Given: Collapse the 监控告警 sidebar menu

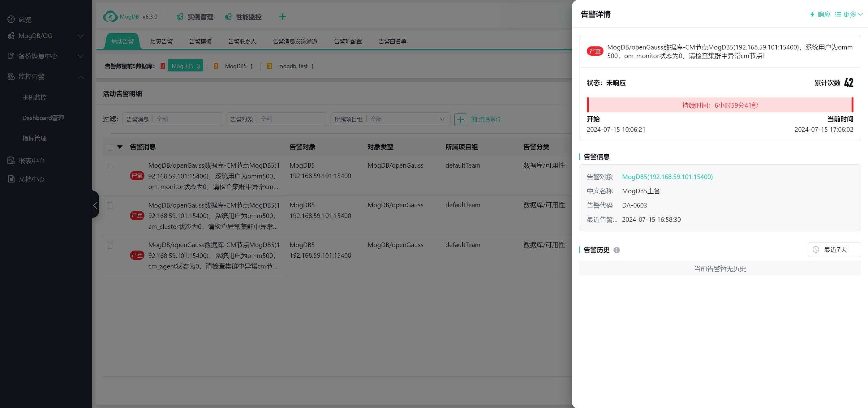Looking at the screenshot, I should point(80,77).
